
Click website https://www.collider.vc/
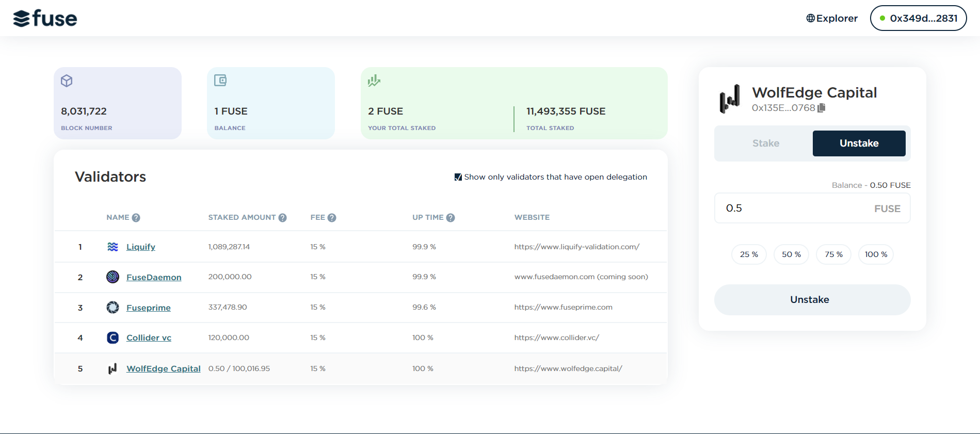click(x=557, y=337)
